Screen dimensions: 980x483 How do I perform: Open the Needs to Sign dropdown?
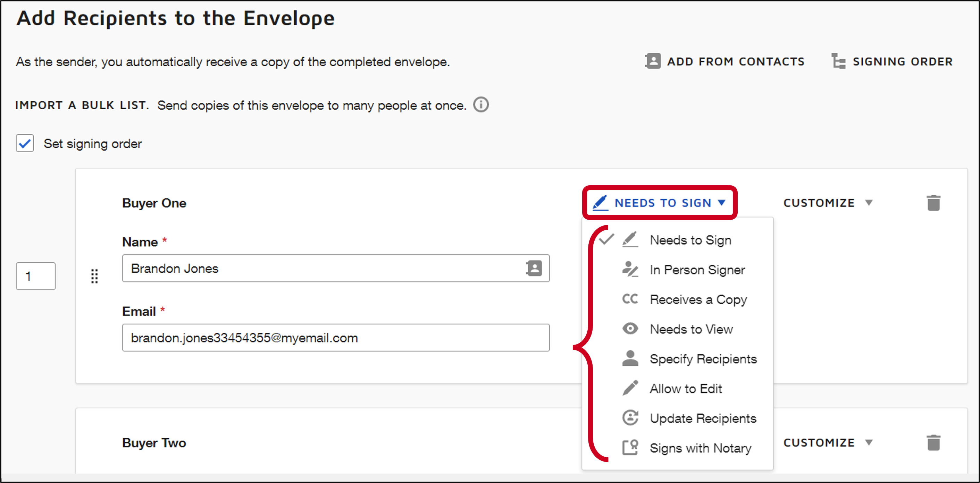pyautogui.click(x=660, y=203)
